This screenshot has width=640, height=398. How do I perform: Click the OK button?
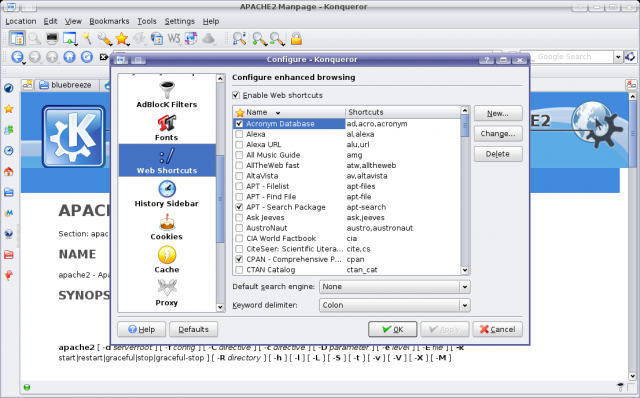click(393, 329)
